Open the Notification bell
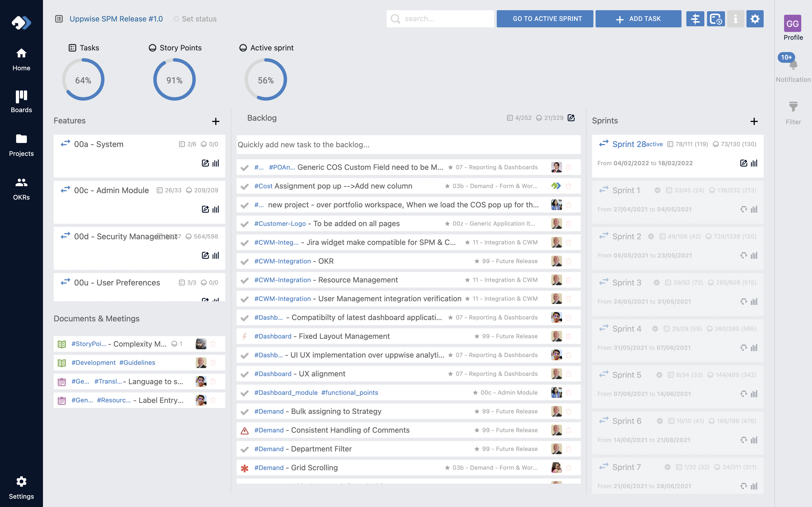The width and height of the screenshot is (812, 507). 793,65
